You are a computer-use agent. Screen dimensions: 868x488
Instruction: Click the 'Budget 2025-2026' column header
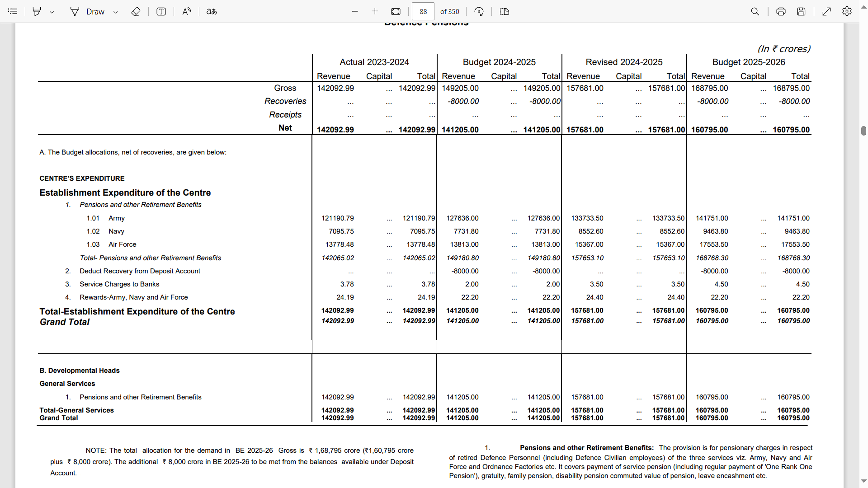click(x=749, y=62)
